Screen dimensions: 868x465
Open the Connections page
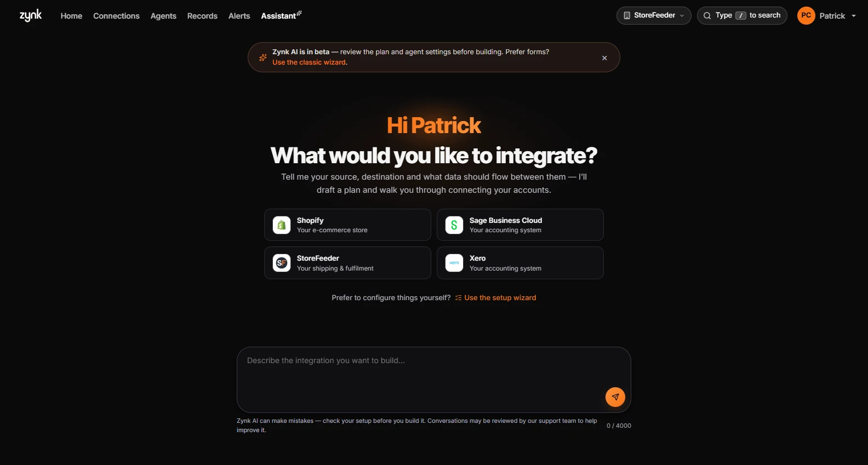click(116, 16)
